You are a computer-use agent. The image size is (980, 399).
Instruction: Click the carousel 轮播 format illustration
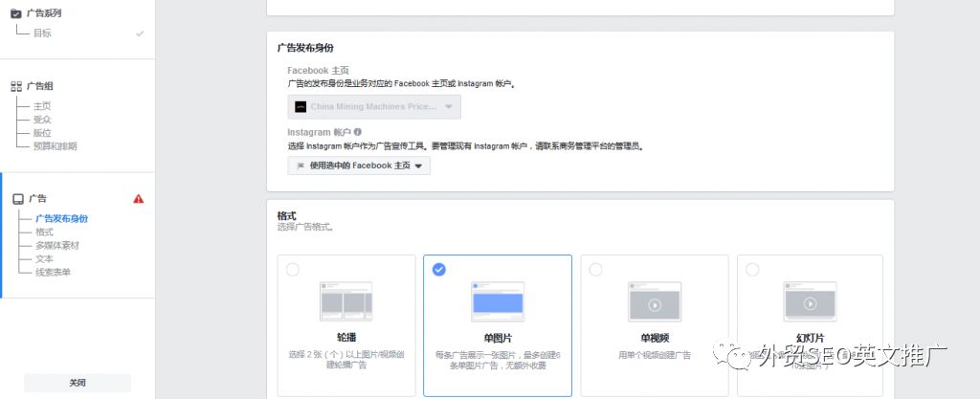[345, 301]
